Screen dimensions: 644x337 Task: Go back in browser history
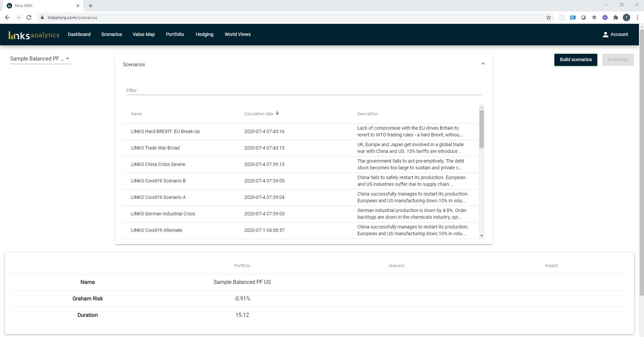click(7, 17)
